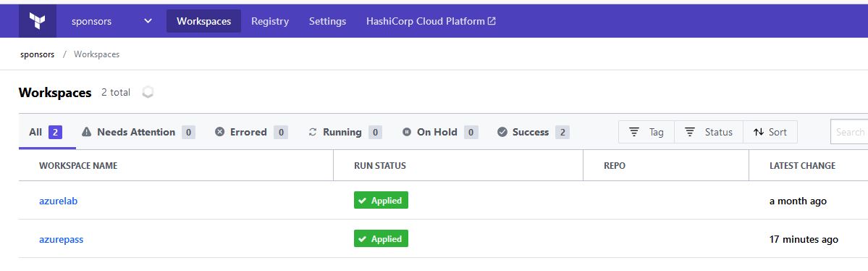The height and width of the screenshot is (271, 868).
Task: Open the Registry menu
Action: [270, 21]
